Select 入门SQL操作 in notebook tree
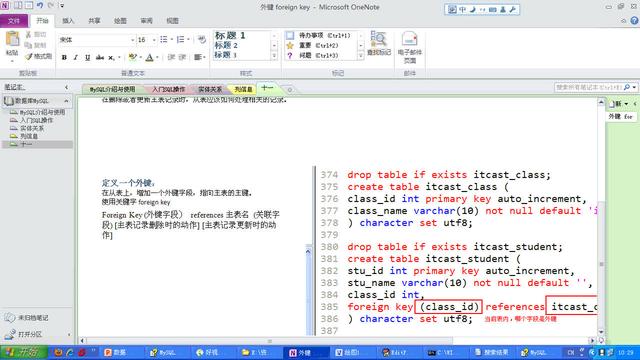 coord(37,120)
